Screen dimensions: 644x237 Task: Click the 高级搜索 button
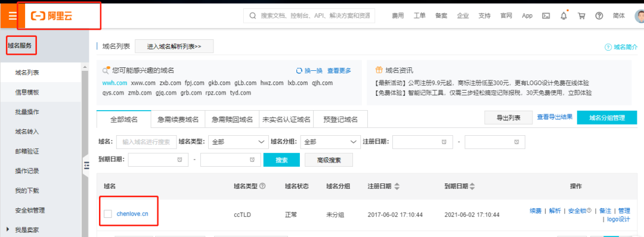pyautogui.click(x=329, y=160)
